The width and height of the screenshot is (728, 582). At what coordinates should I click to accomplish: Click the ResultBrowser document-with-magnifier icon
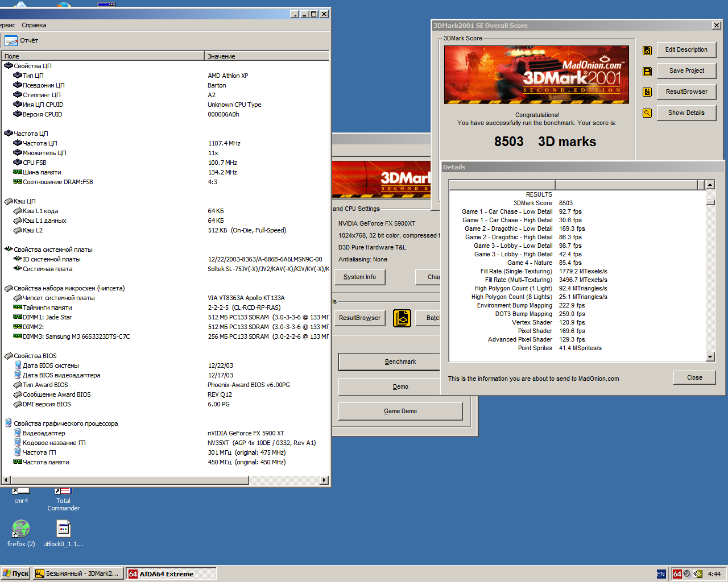[x=647, y=92]
